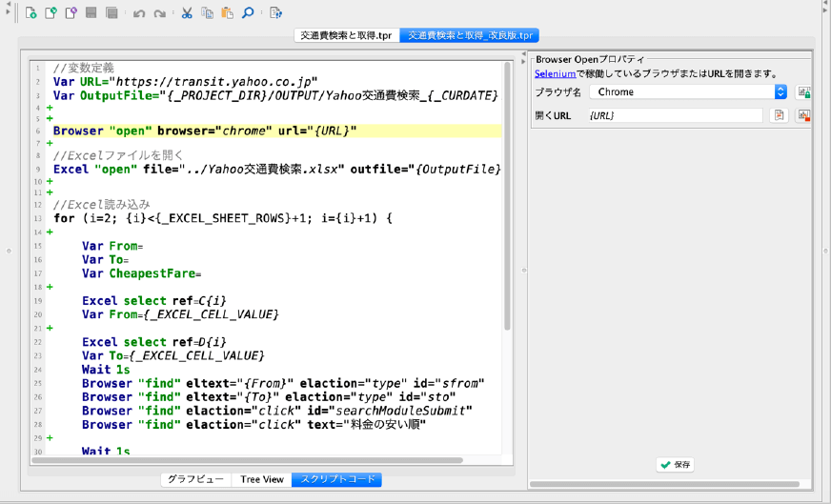Click the green plus on line 11
The height and width of the screenshot is (504, 831).
(50, 192)
